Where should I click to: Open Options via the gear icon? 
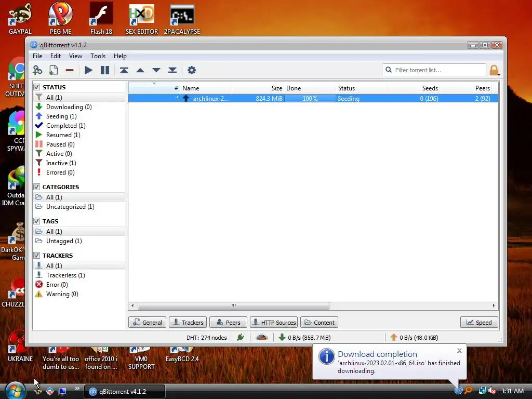(x=192, y=70)
